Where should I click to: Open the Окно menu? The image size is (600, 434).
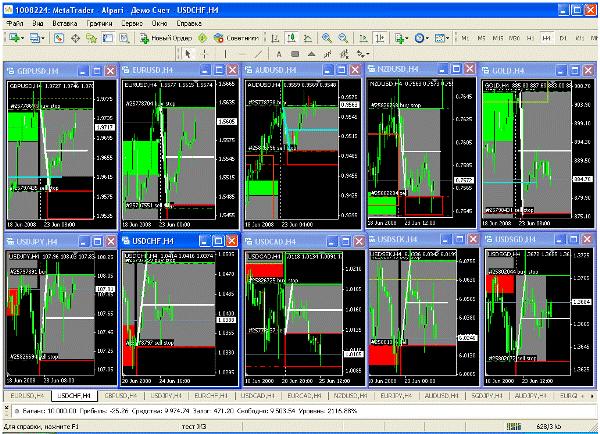[159, 23]
